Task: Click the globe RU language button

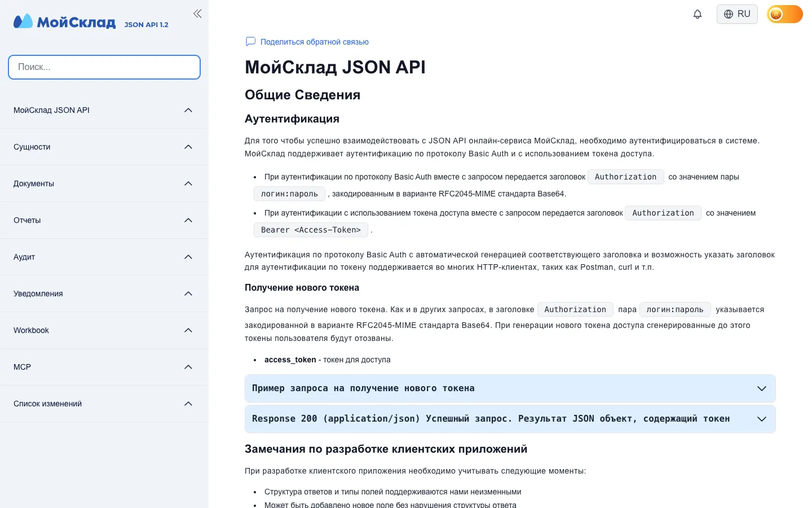Action: point(737,14)
